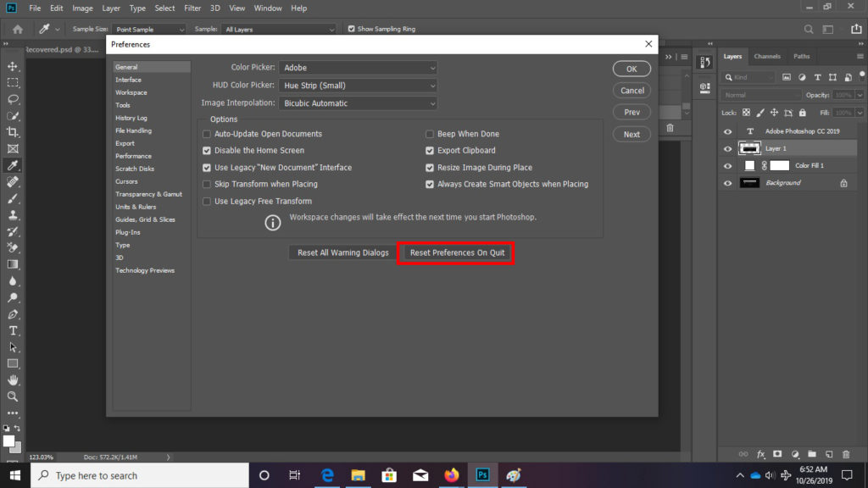Hide the Background layer visibility

728,183
